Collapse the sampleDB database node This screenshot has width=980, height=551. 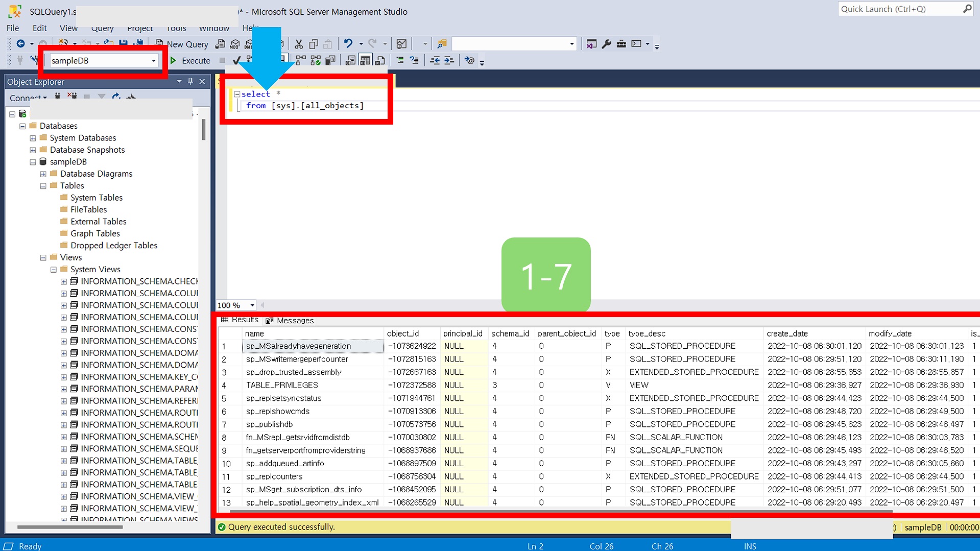[x=33, y=162]
